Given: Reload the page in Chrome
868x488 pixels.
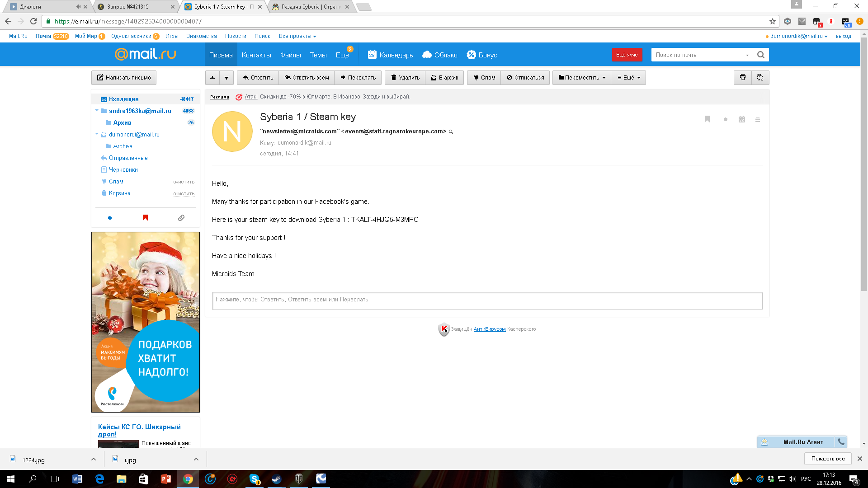Looking at the screenshot, I should point(33,21).
